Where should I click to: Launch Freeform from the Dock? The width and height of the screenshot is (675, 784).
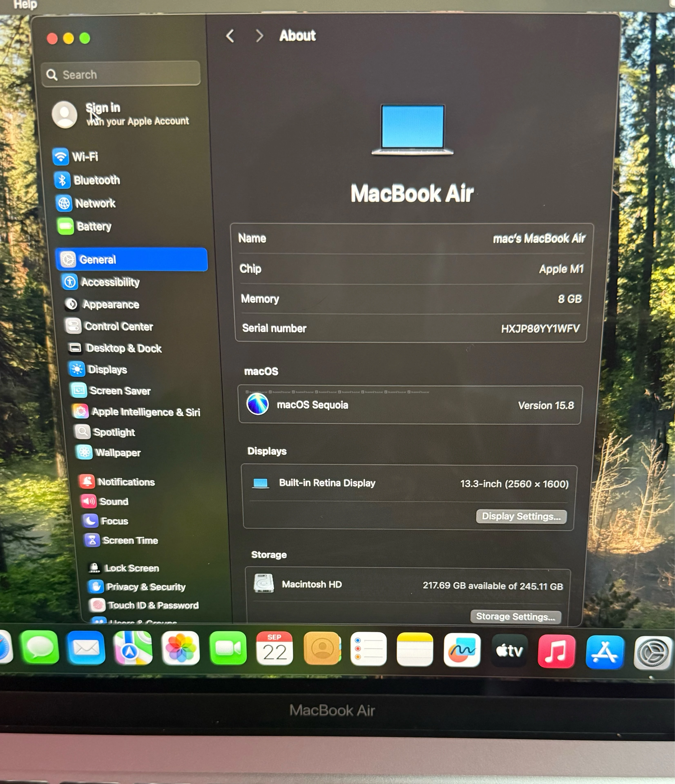pos(462,650)
